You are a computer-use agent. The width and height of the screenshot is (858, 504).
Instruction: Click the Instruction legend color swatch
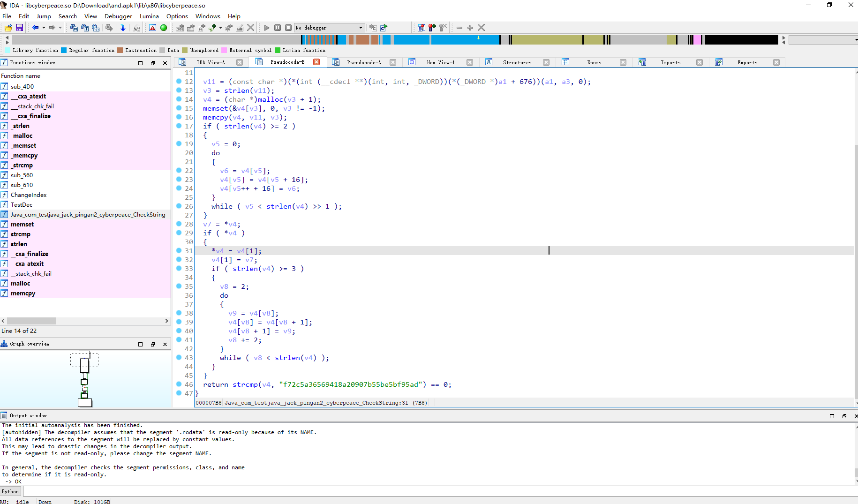coord(120,50)
